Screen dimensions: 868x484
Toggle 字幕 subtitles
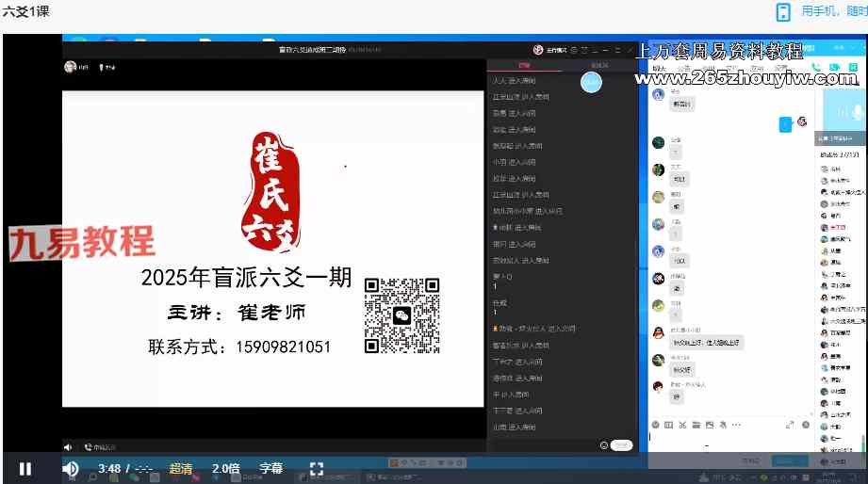tap(270, 468)
